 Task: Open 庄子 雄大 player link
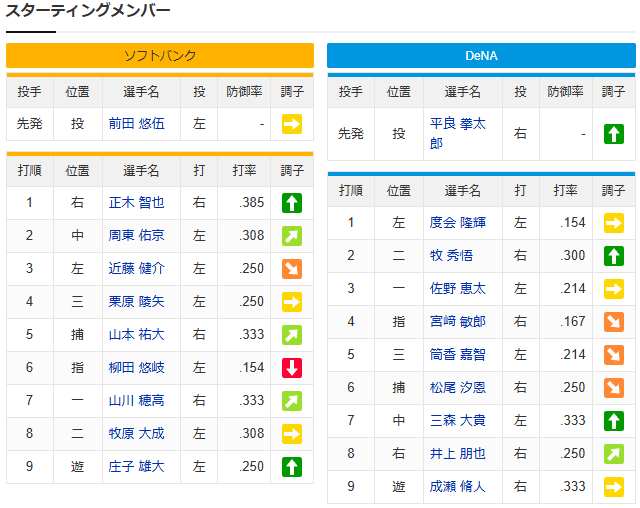(x=136, y=467)
